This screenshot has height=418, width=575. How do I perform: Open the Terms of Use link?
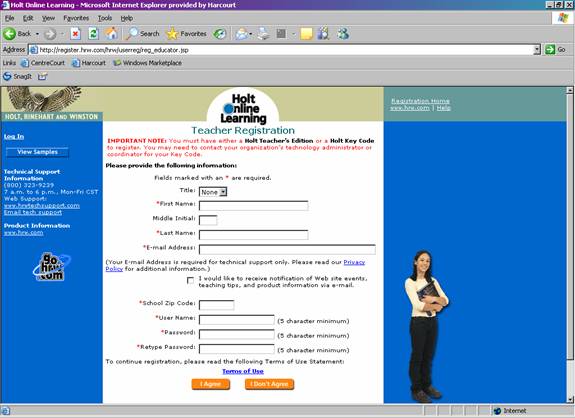point(243,371)
